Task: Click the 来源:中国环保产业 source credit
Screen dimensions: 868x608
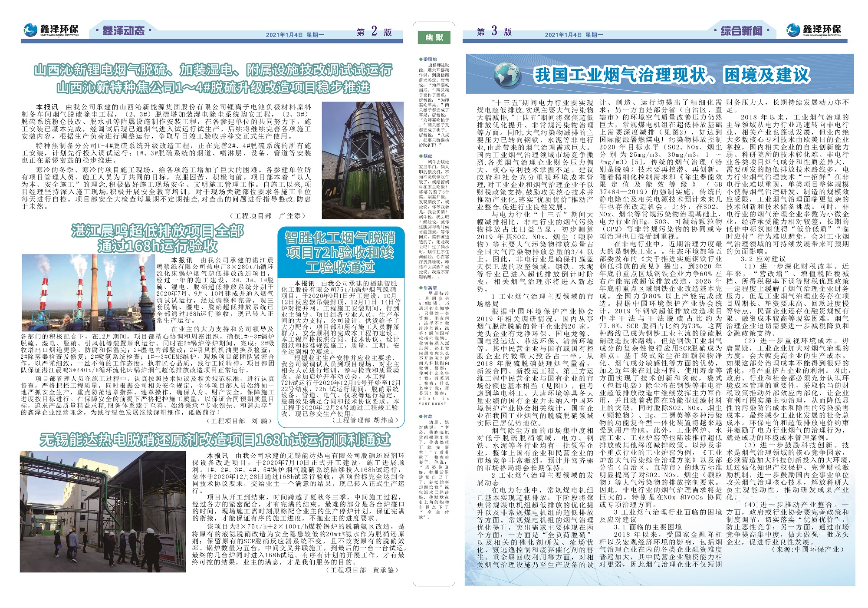Action: [x=808, y=549]
